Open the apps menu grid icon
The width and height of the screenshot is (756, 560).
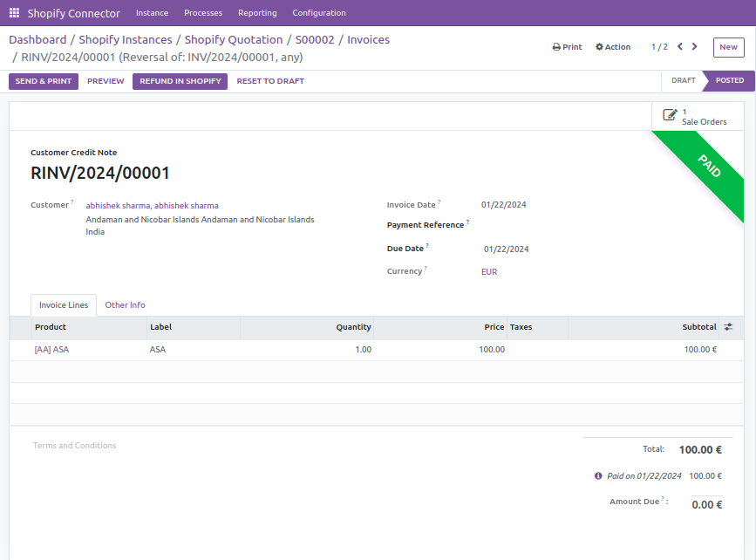click(13, 12)
